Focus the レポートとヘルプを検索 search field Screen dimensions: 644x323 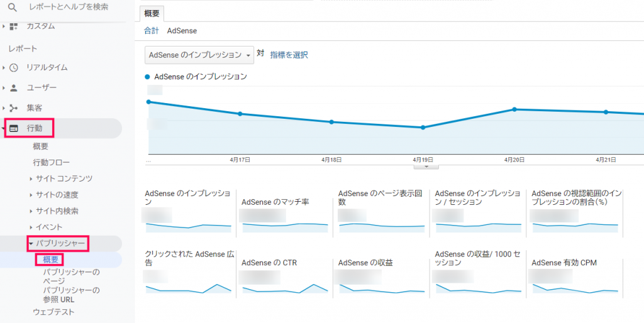69,8
